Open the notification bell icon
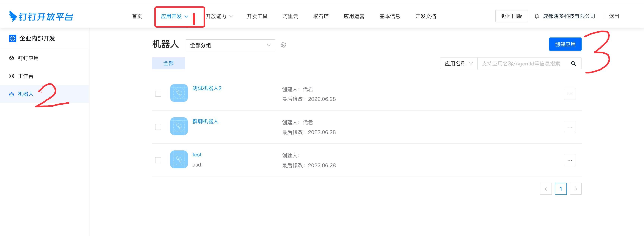The width and height of the screenshot is (644, 236). pos(536,16)
